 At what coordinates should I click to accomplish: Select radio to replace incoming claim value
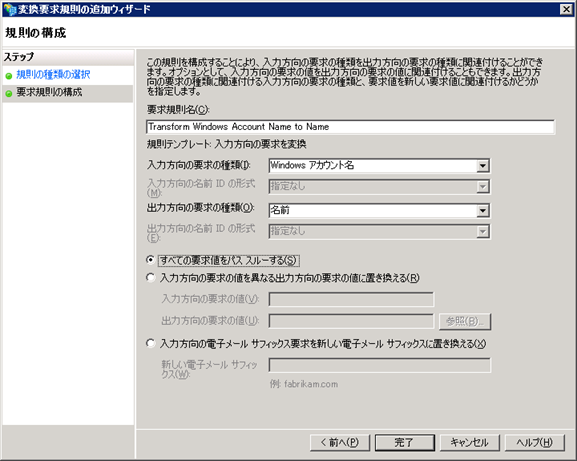click(x=150, y=277)
